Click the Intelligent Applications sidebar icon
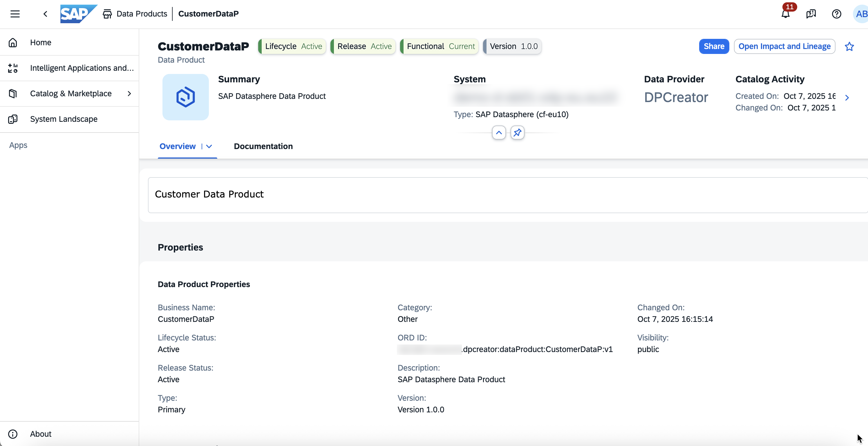 click(13, 68)
